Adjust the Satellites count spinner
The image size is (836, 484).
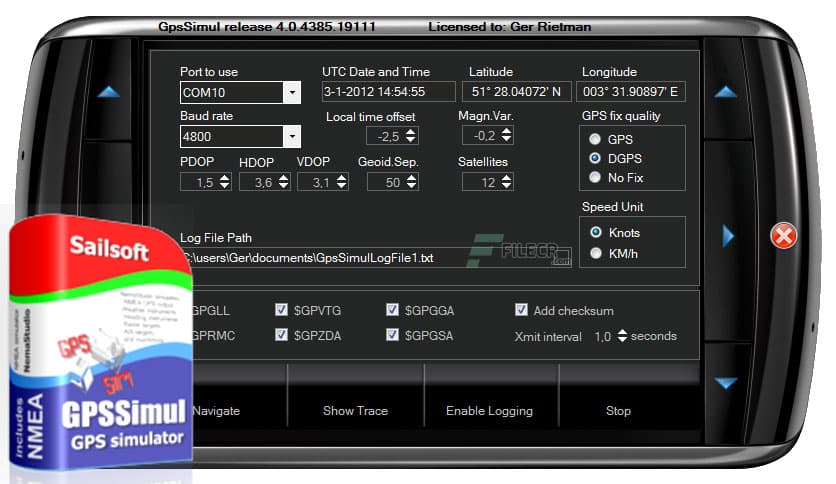pyautogui.click(x=507, y=182)
